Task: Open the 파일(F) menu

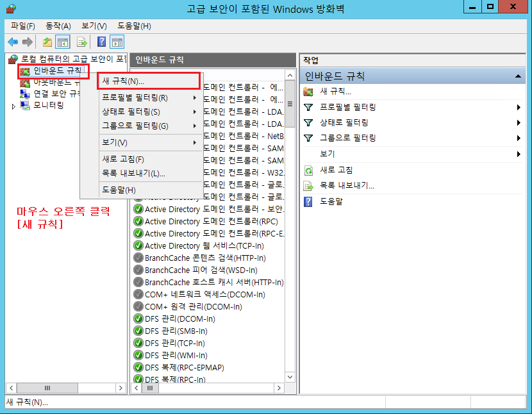Action: [x=22, y=26]
